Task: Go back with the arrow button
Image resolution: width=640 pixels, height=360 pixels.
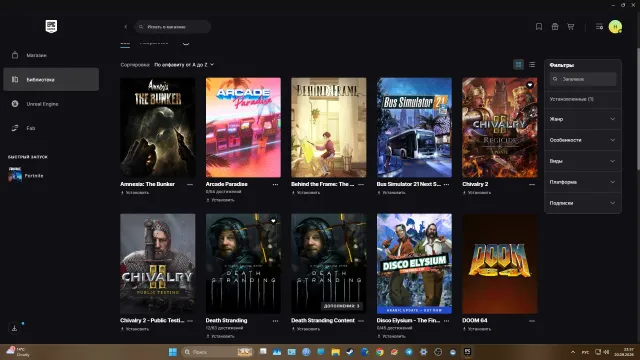Action: (126, 27)
